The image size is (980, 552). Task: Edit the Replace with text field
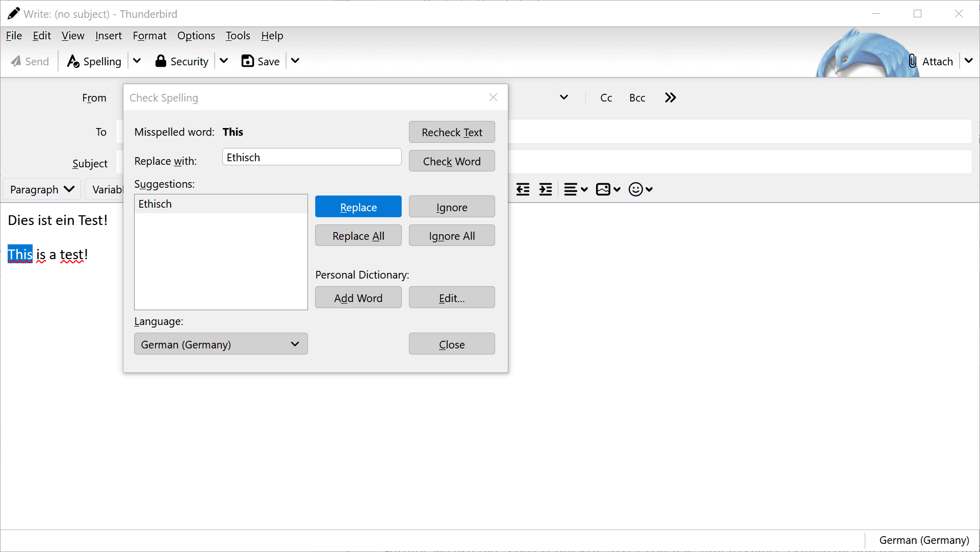pos(311,157)
